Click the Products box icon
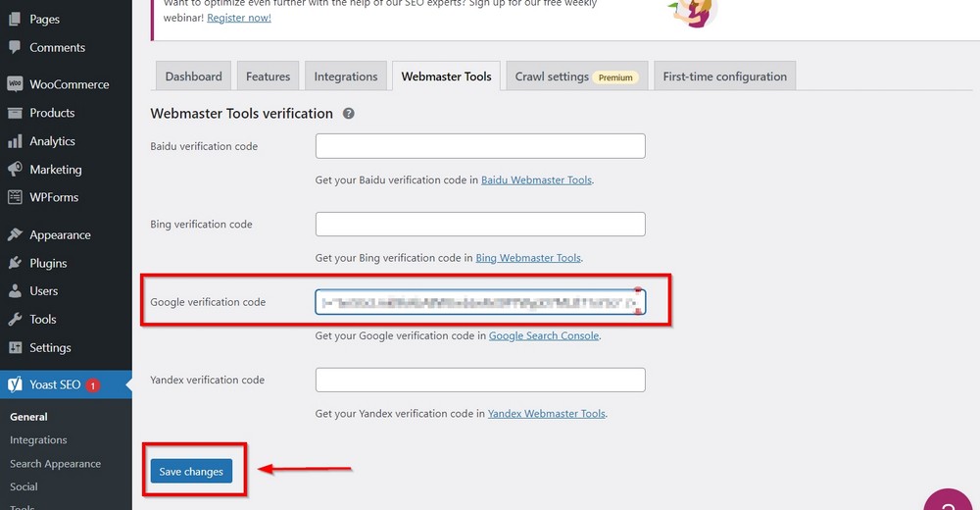The width and height of the screenshot is (980, 510). pos(15,113)
